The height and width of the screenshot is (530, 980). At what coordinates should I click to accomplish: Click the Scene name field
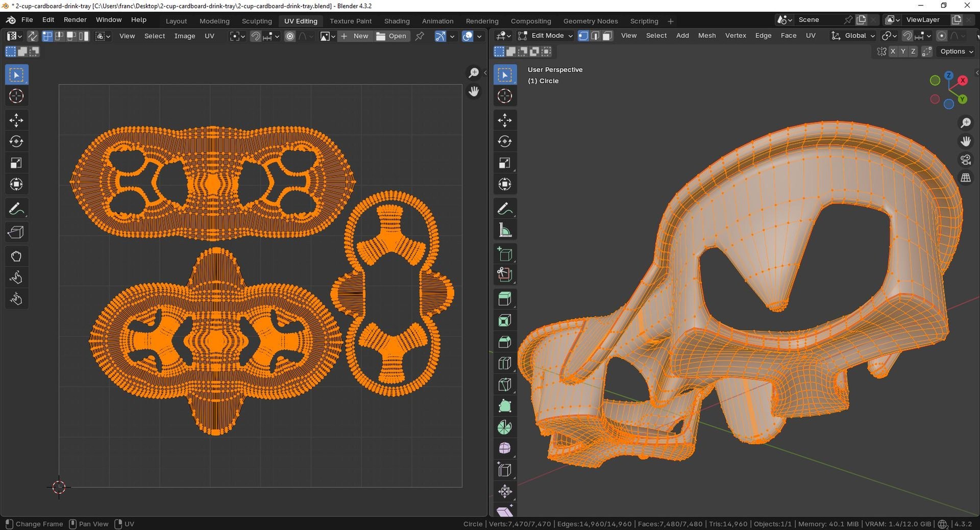[819, 20]
